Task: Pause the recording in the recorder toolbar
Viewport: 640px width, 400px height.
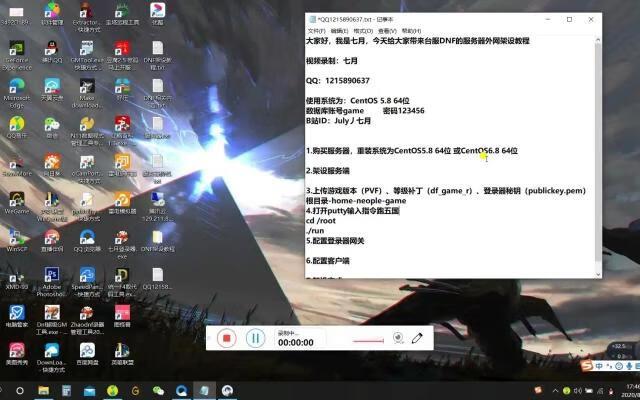Action: [255, 338]
